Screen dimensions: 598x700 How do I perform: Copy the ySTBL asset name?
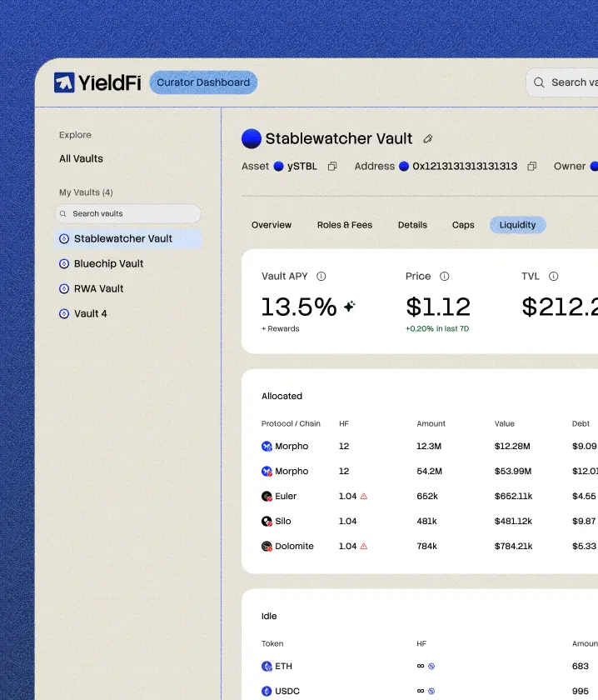pyautogui.click(x=332, y=167)
